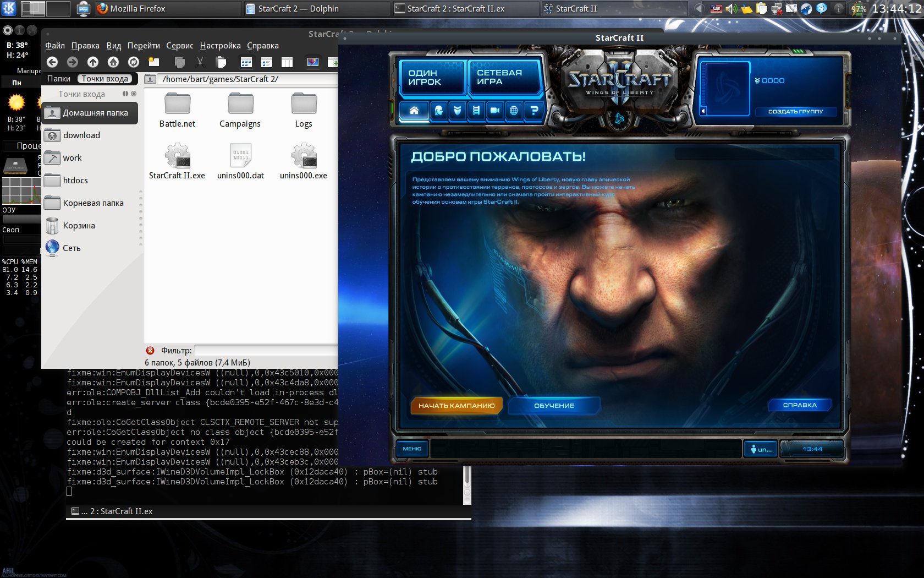Click НАЧАТЬ КАМПАНИЮ button
This screenshot has width=924, height=578.
pyautogui.click(x=457, y=406)
